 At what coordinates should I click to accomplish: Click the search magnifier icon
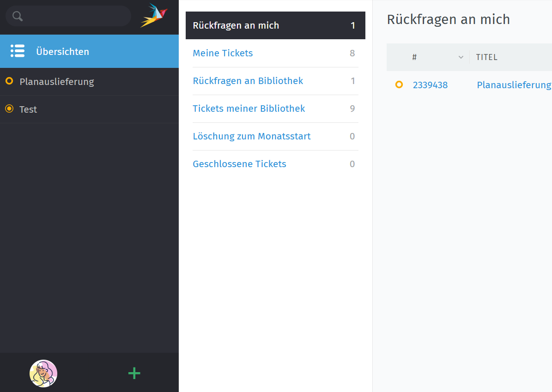coord(18,16)
